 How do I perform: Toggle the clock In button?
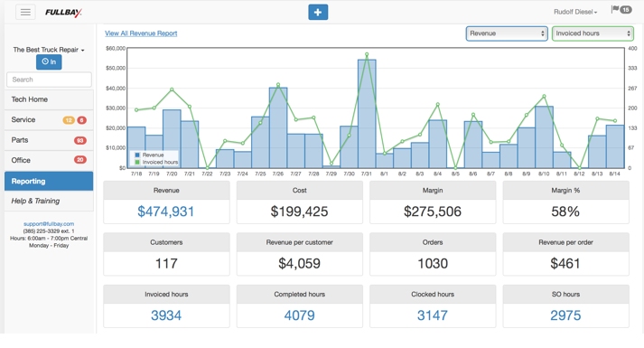(x=49, y=61)
